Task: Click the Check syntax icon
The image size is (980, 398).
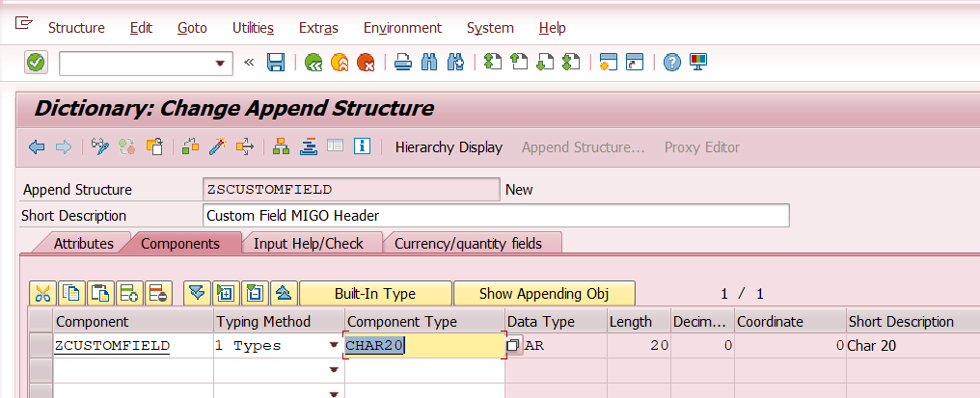Action: [191, 146]
